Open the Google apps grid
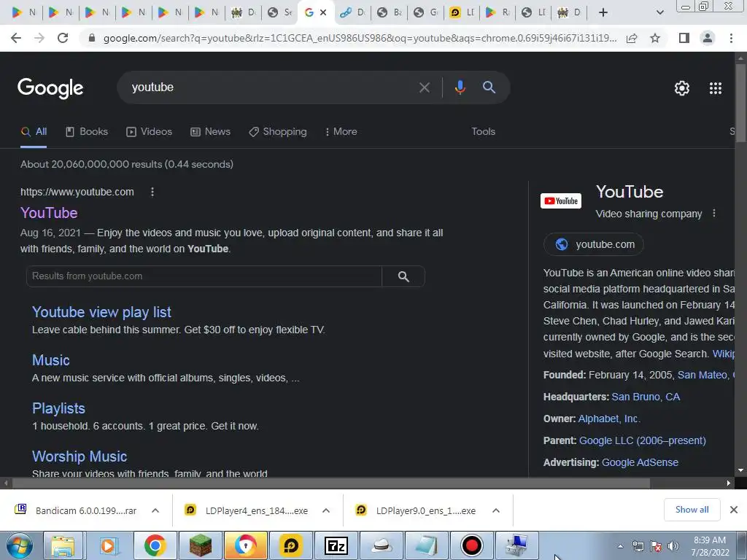 pyautogui.click(x=715, y=88)
